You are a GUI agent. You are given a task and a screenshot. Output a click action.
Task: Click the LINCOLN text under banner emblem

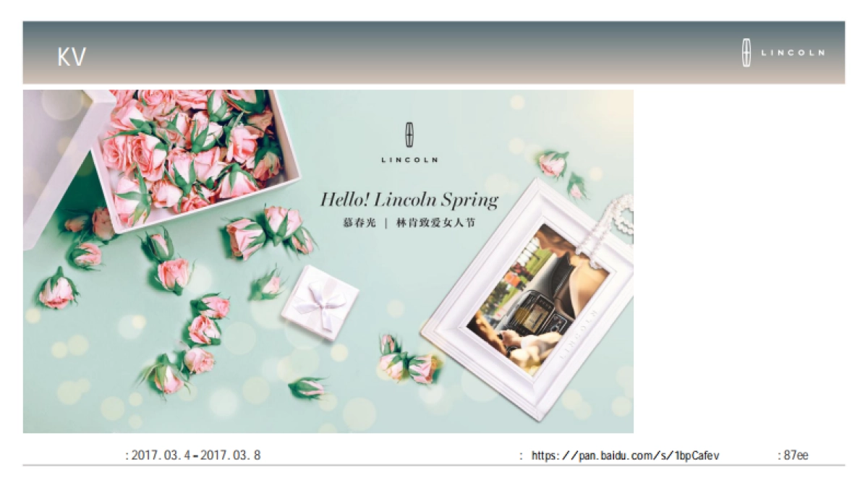click(409, 160)
